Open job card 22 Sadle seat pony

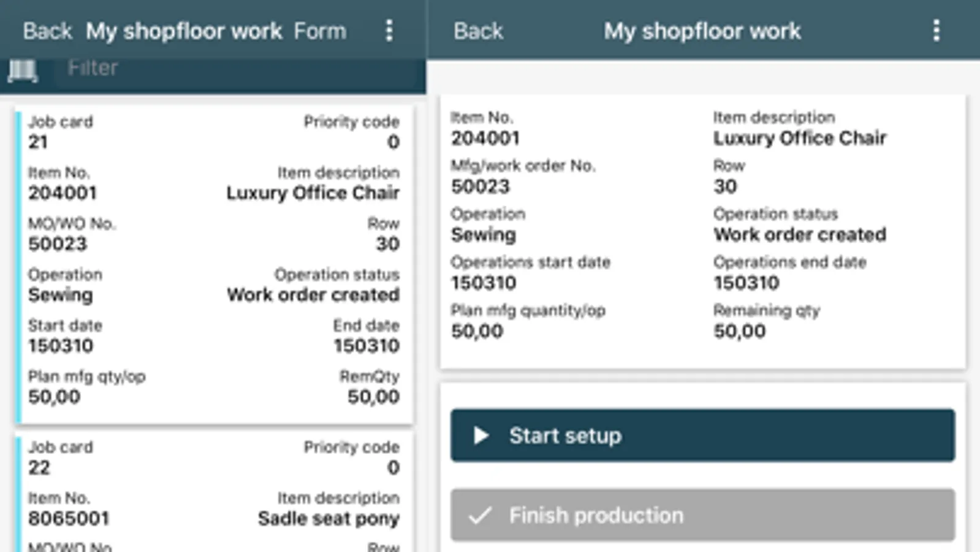click(x=214, y=491)
